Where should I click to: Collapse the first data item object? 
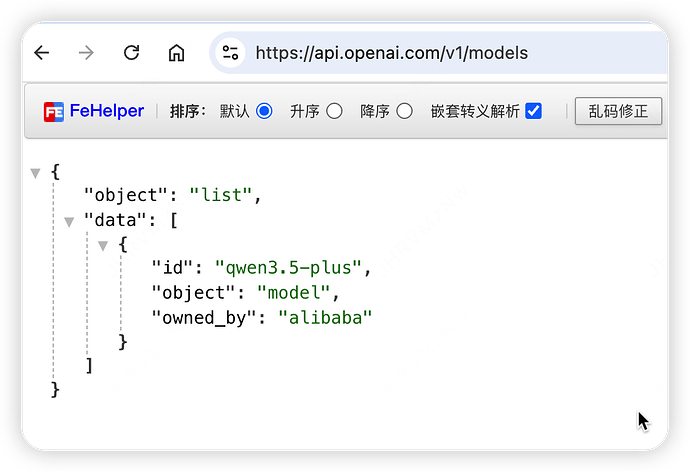click(103, 245)
